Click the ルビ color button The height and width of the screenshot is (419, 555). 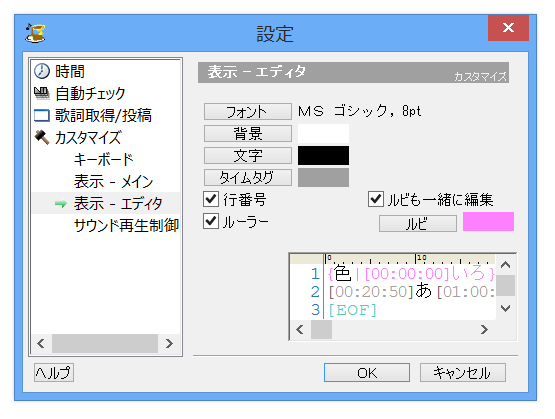pyautogui.click(x=418, y=224)
